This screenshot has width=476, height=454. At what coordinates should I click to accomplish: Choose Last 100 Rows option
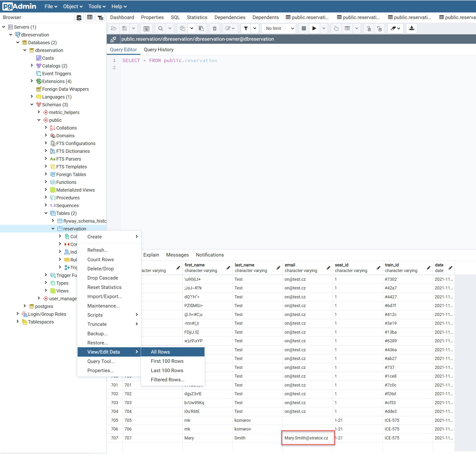click(173, 370)
